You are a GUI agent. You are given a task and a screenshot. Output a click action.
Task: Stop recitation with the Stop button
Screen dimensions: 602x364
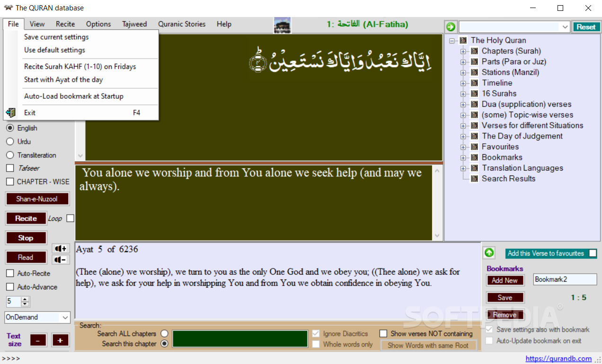[x=26, y=238]
